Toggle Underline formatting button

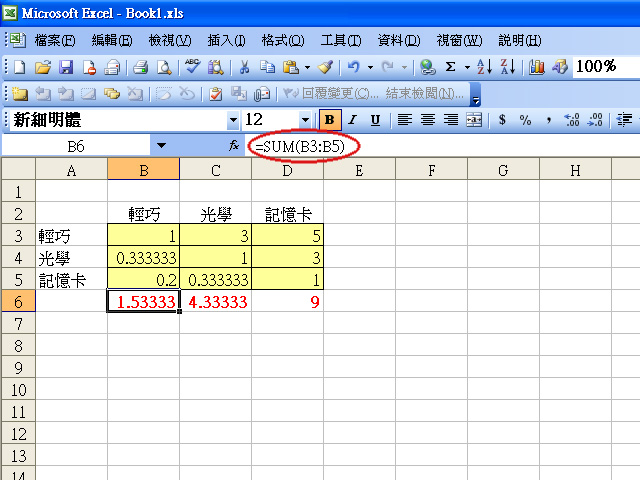click(375, 120)
